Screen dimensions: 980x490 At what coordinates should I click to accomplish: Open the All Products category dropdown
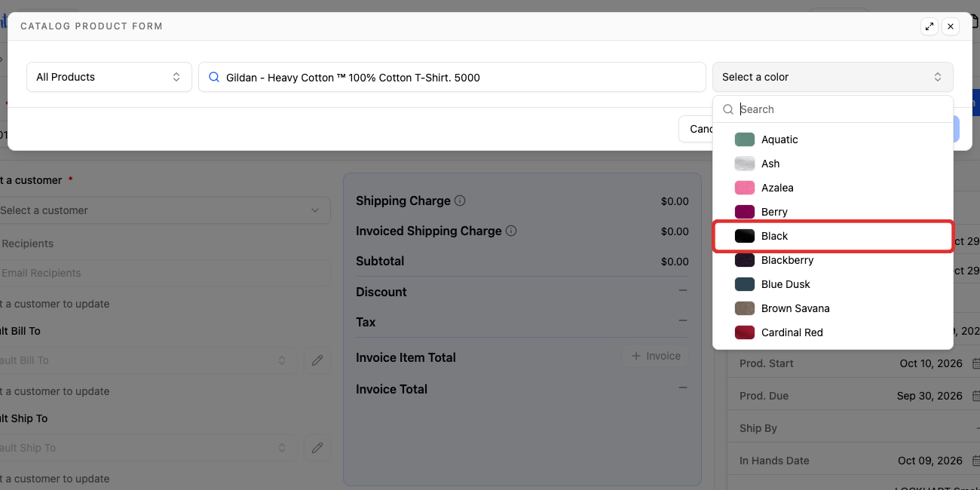[109, 77]
